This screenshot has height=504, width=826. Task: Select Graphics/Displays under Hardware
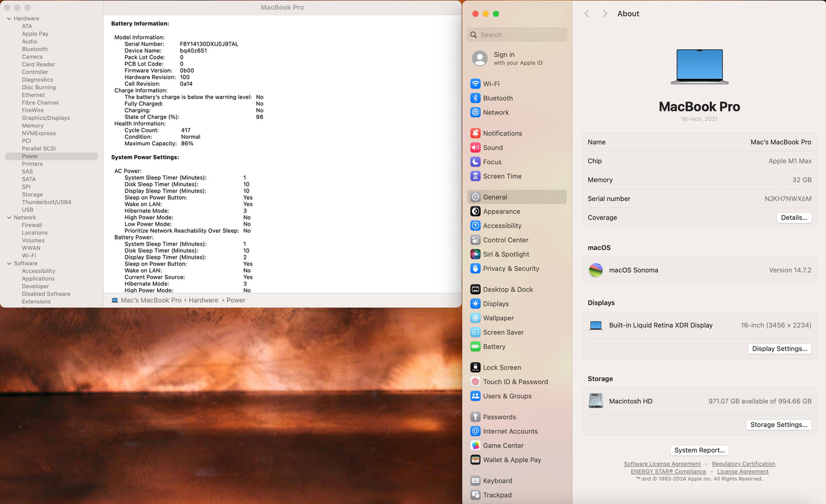(47, 118)
